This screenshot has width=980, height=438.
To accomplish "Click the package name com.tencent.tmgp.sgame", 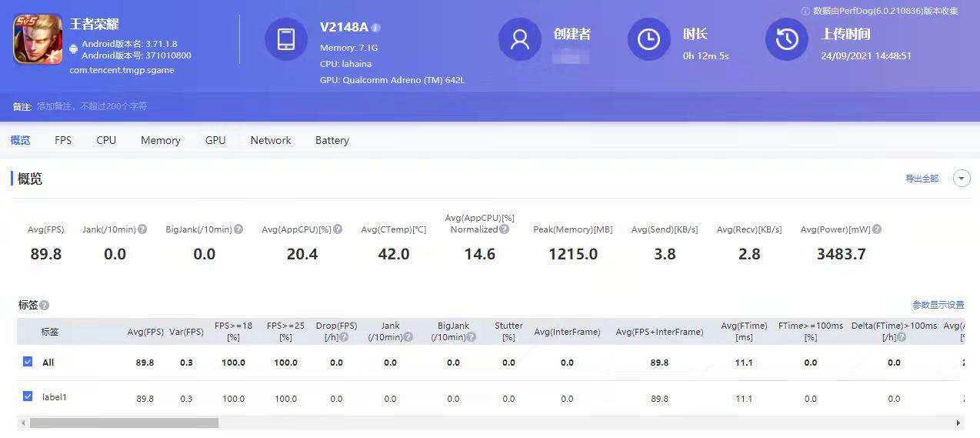I will point(122,70).
